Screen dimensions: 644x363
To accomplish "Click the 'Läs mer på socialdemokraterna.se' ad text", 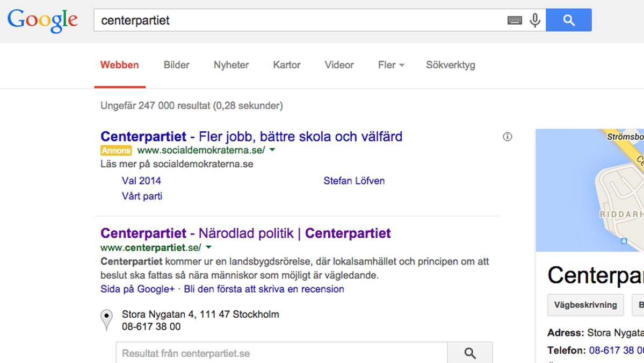I will [x=177, y=164].
